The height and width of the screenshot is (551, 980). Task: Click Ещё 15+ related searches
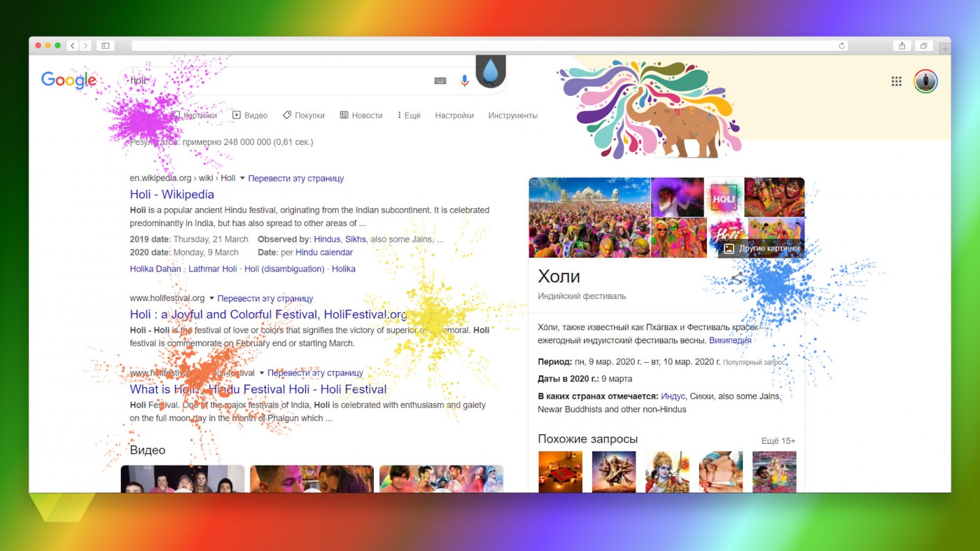pos(778,441)
